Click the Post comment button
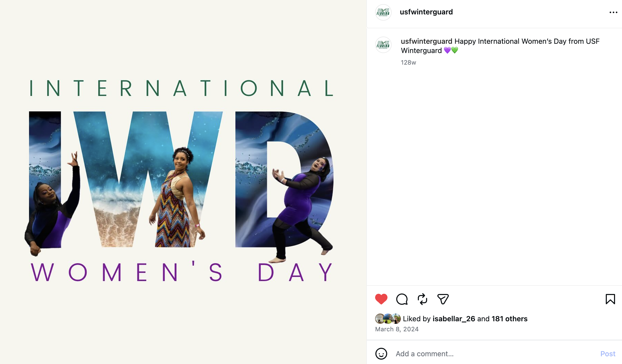 tap(608, 354)
